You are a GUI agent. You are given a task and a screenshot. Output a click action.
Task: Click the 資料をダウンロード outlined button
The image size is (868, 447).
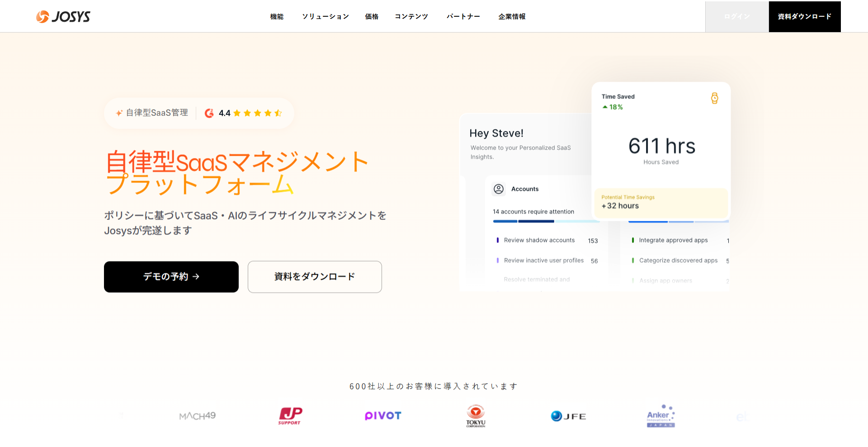coord(315,277)
